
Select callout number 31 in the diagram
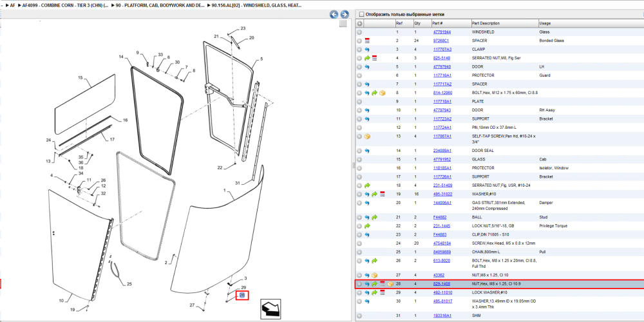(x=237, y=182)
